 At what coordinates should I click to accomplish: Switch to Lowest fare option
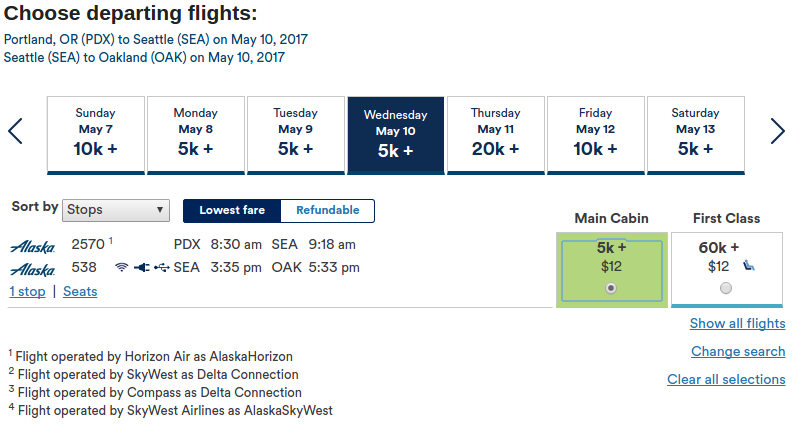pyautogui.click(x=232, y=210)
